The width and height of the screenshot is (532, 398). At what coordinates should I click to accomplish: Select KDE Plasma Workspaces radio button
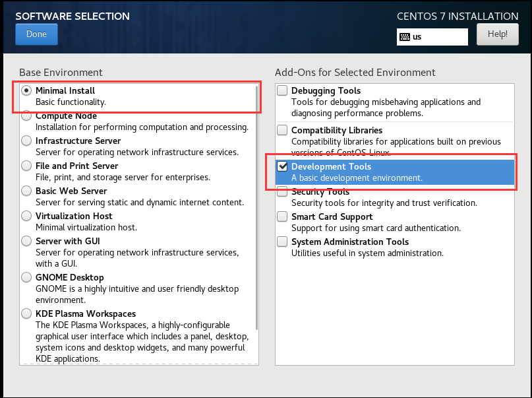click(26, 314)
